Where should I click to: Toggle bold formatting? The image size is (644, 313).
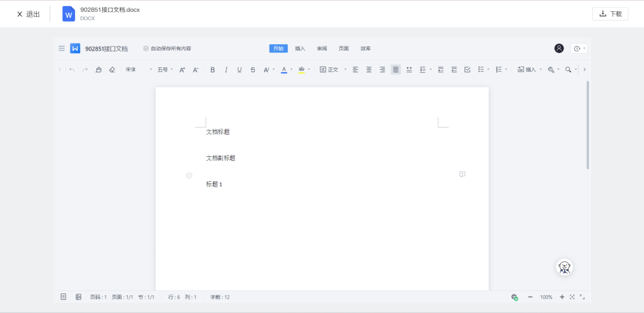(212, 70)
